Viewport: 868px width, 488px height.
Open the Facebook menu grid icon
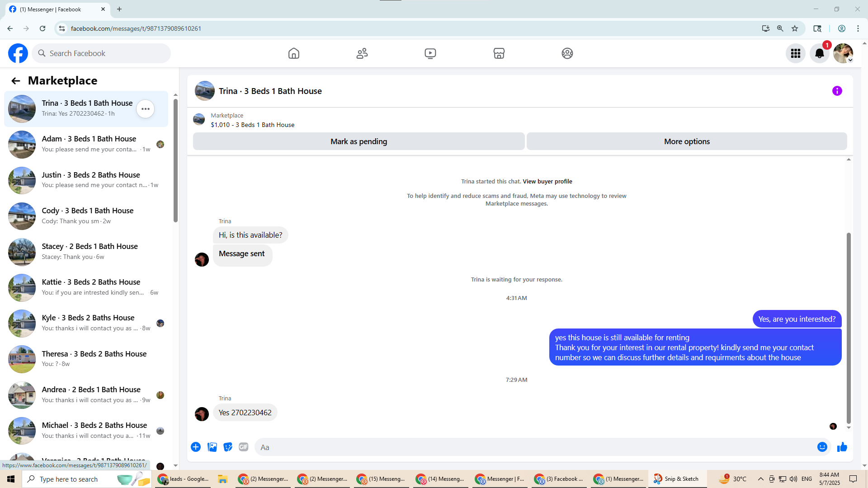(x=795, y=53)
